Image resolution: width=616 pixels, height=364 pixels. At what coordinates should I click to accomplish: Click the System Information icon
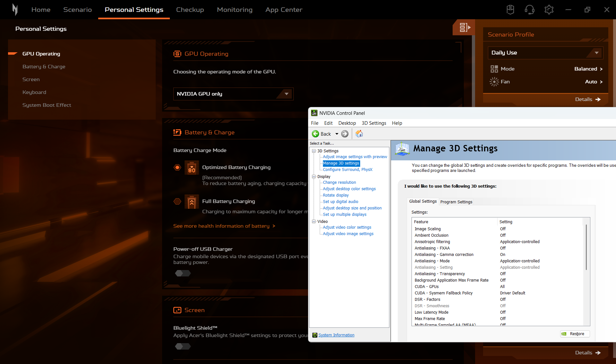[315, 335]
